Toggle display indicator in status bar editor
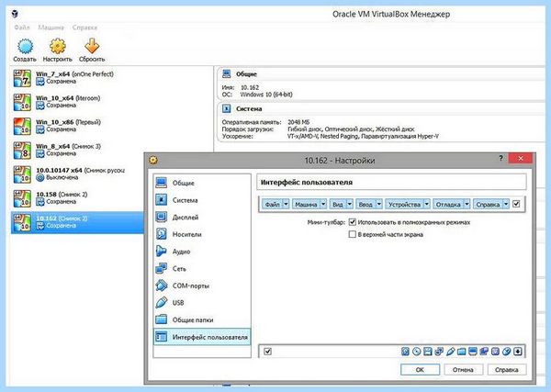 (x=473, y=352)
